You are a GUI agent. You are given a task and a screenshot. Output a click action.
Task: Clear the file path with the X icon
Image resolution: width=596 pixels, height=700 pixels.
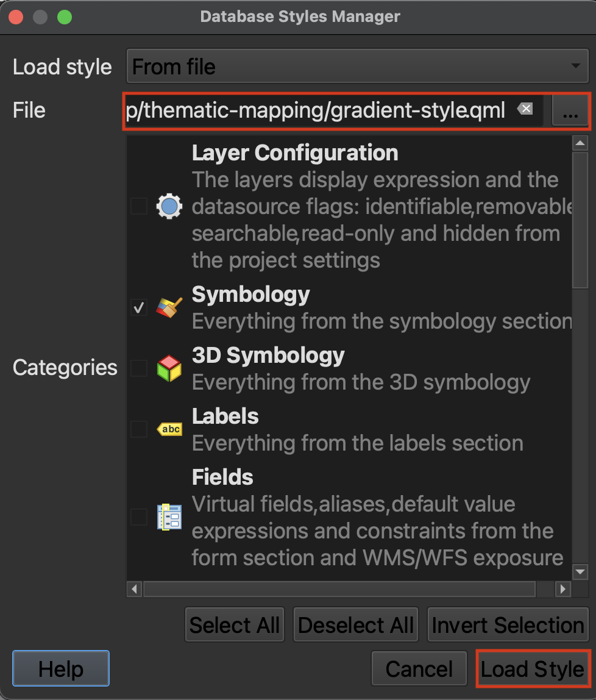(525, 110)
